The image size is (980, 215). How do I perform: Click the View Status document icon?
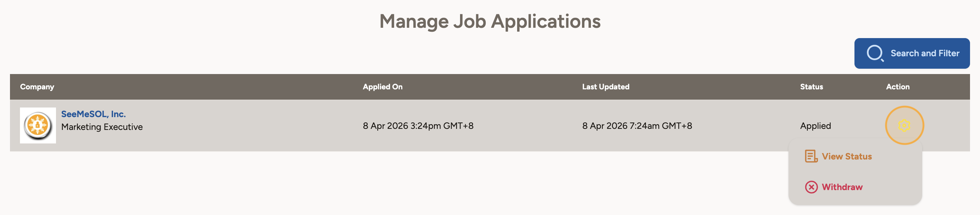pos(811,156)
